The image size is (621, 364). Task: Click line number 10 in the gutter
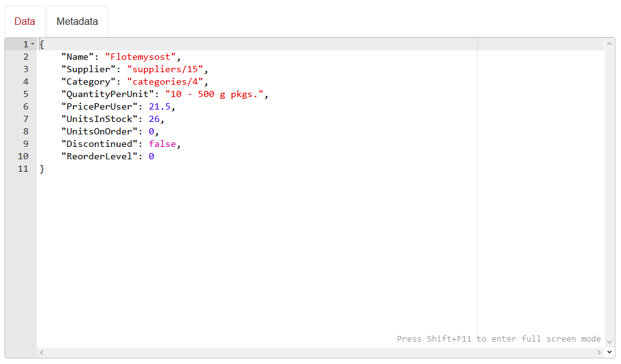coord(23,156)
